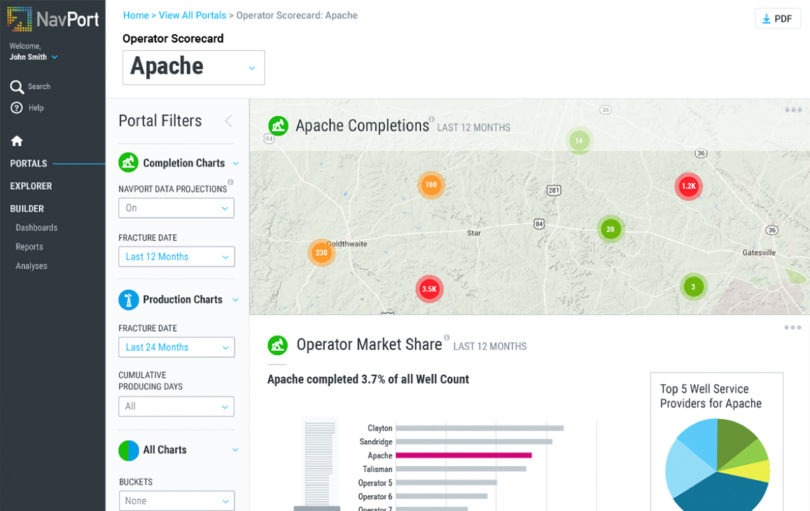Open the Navport Data Projections On dropdown
The width and height of the screenshot is (810, 511).
[176, 208]
